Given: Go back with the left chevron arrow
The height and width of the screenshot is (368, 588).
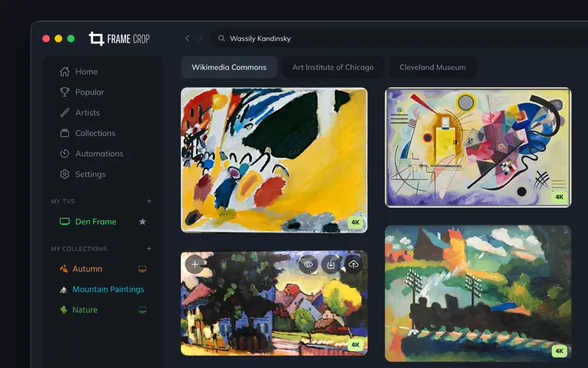Looking at the screenshot, I should click(188, 38).
